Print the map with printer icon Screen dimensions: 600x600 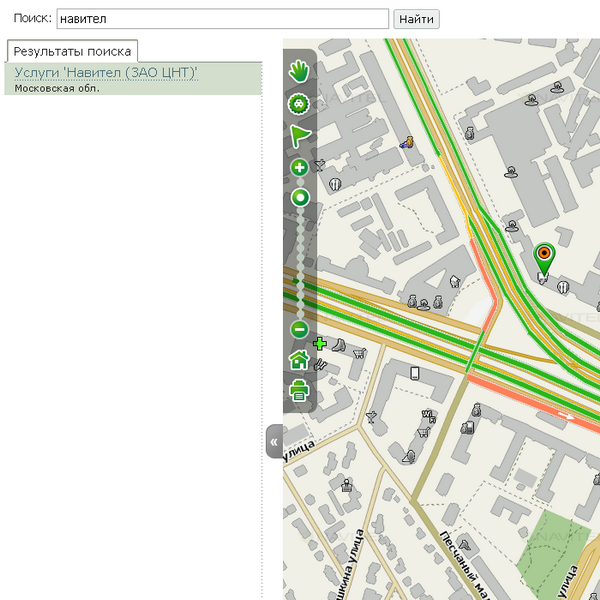299,392
